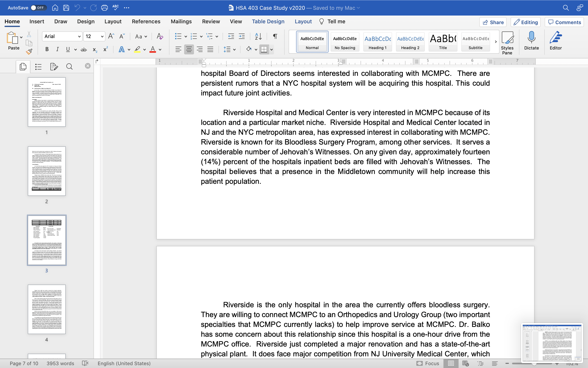Open the Editor proofing tool
This screenshot has height=368, width=588.
tap(556, 41)
